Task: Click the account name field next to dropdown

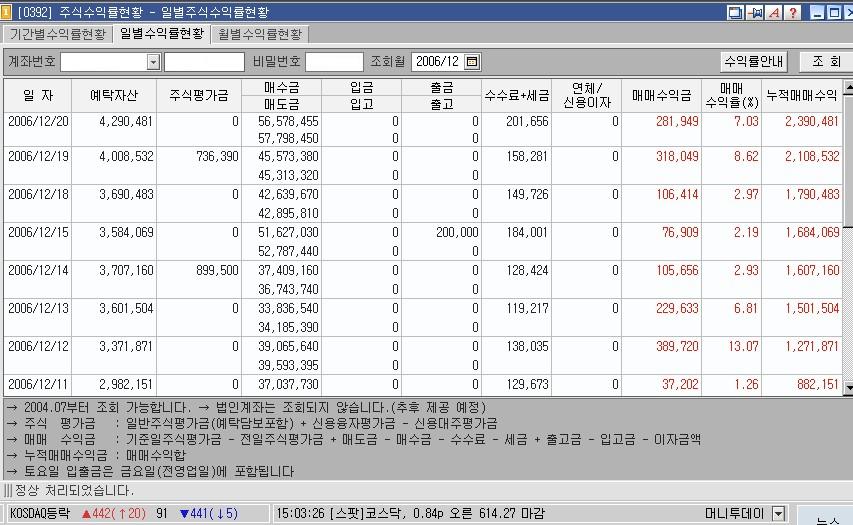Action: [204, 62]
